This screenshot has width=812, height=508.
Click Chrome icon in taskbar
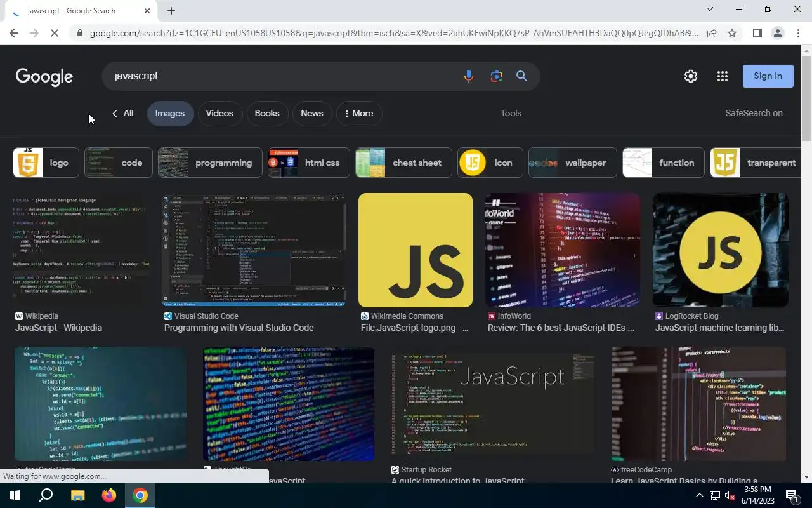pyautogui.click(x=140, y=495)
